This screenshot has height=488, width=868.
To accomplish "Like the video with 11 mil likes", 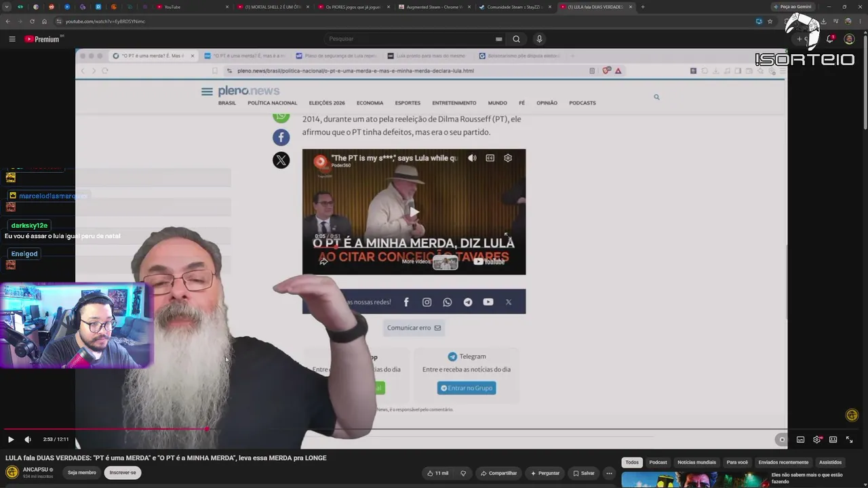I will coord(437,473).
